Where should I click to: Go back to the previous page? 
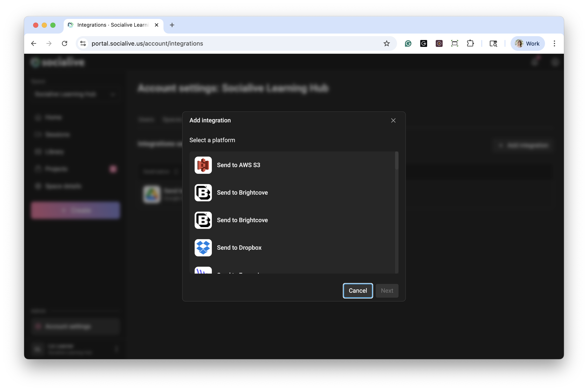pyautogui.click(x=34, y=44)
